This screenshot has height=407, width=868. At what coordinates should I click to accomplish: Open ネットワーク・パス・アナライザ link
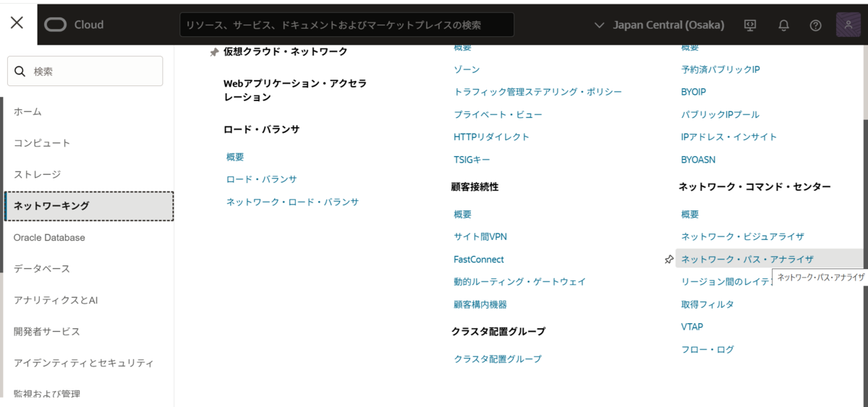[x=747, y=260]
